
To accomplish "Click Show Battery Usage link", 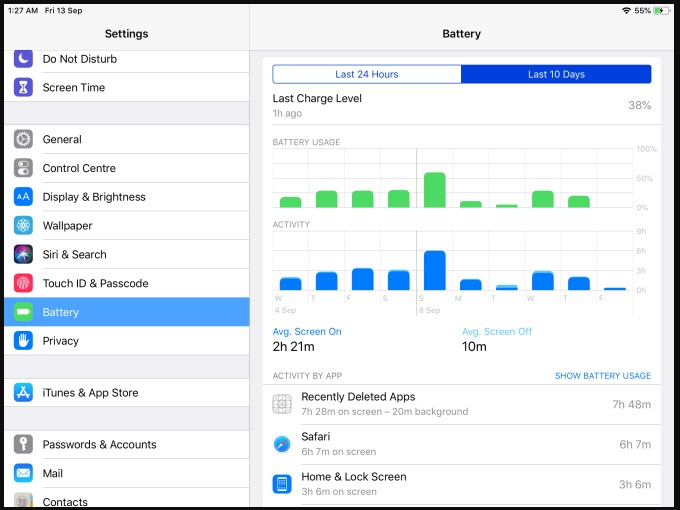I will pos(602,376).
